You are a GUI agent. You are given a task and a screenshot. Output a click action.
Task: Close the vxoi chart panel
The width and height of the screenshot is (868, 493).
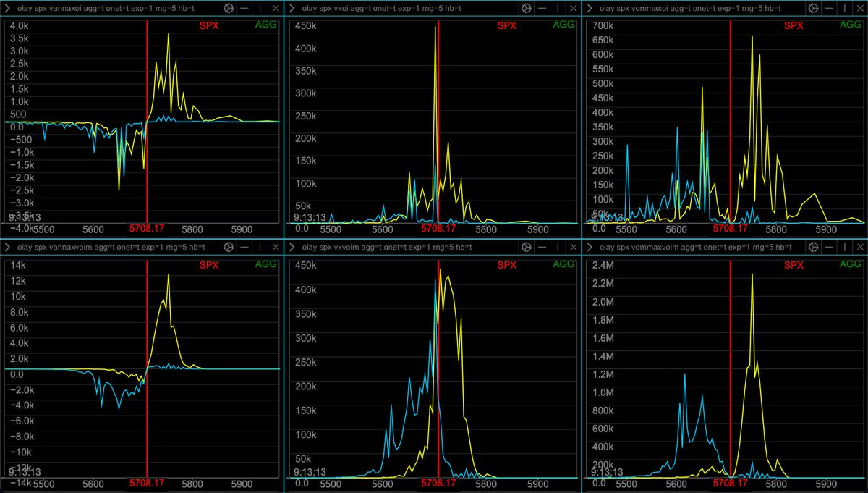point(573,8)
